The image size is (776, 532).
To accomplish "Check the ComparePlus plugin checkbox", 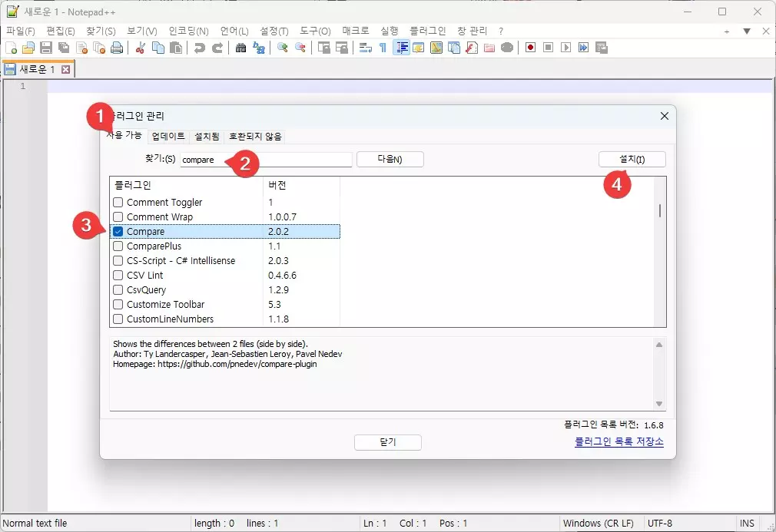I will pyautogui.click(x=118, y=246).
